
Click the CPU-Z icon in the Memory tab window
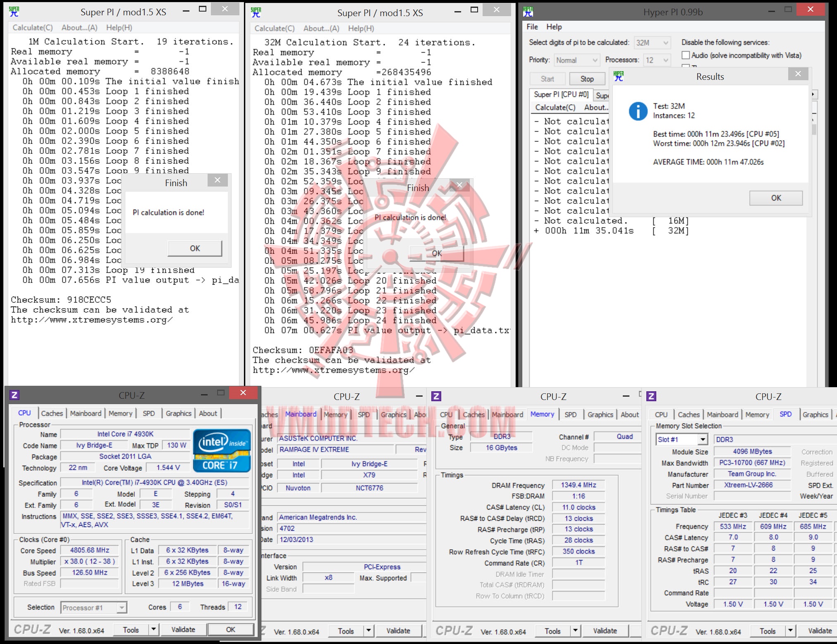pyautogui.click(x=436, y=396)
